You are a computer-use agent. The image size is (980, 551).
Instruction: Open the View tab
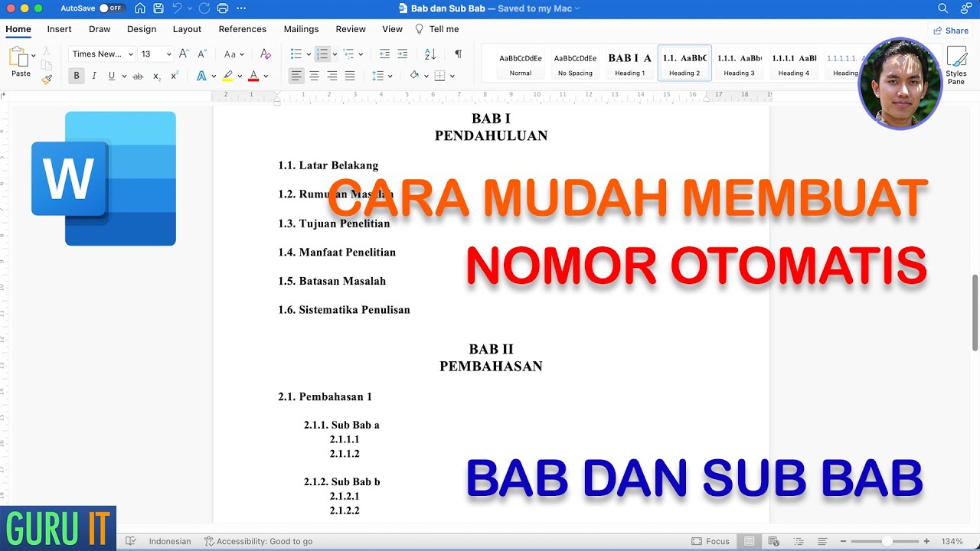[393, 29]
